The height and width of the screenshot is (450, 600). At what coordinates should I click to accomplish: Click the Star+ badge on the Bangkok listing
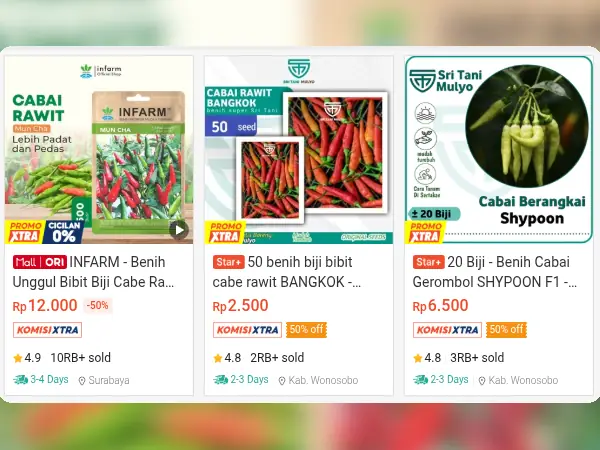pos(228,262)
